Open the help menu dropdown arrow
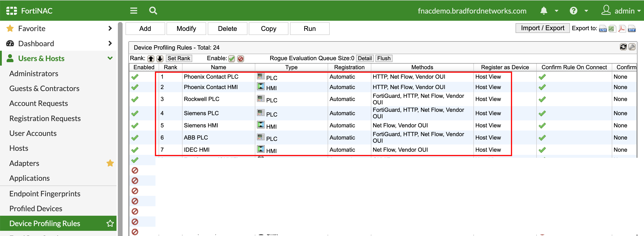 tap(586, 11)
